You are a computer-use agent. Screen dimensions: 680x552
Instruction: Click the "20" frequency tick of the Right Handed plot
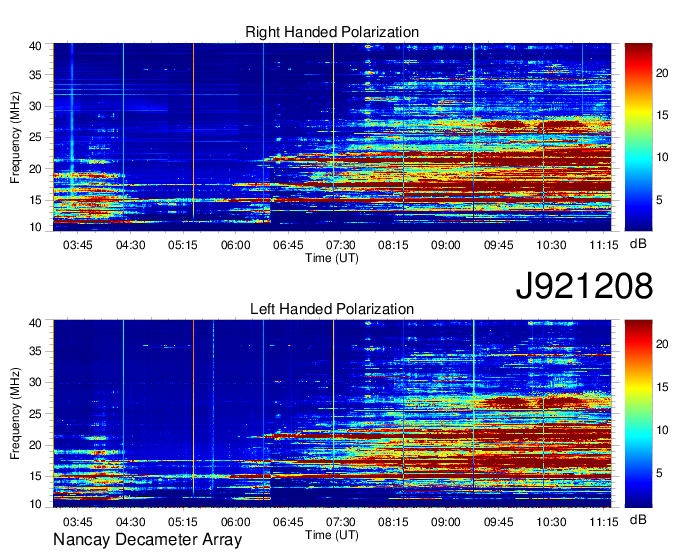[x=35, y=169]
